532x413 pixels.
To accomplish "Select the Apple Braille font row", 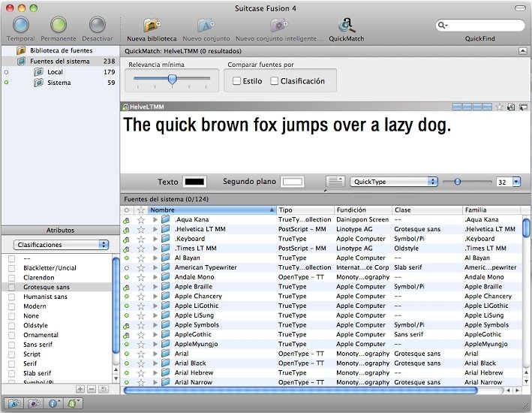I will pos(321,287).
